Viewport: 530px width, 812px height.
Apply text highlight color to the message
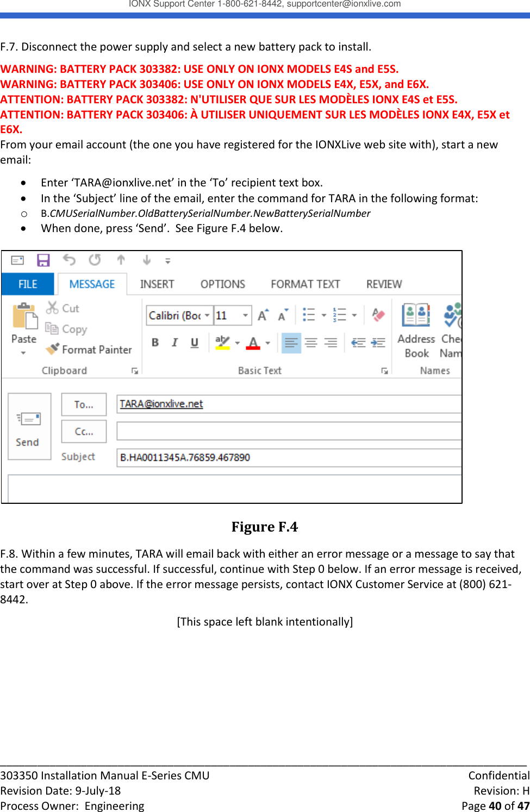[x=224, y=342]
